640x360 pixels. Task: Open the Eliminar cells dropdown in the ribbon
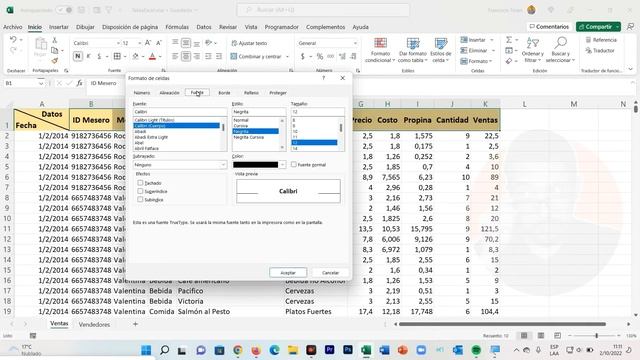click(x=493, y=51)
